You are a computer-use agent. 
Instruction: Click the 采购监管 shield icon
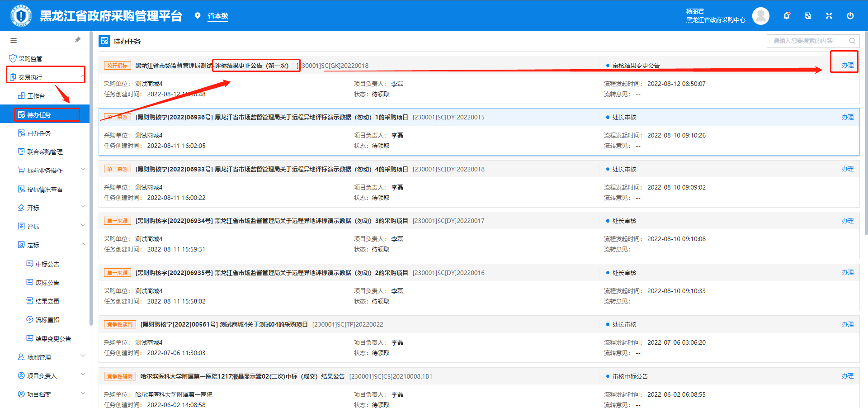(x=13, y=58)
